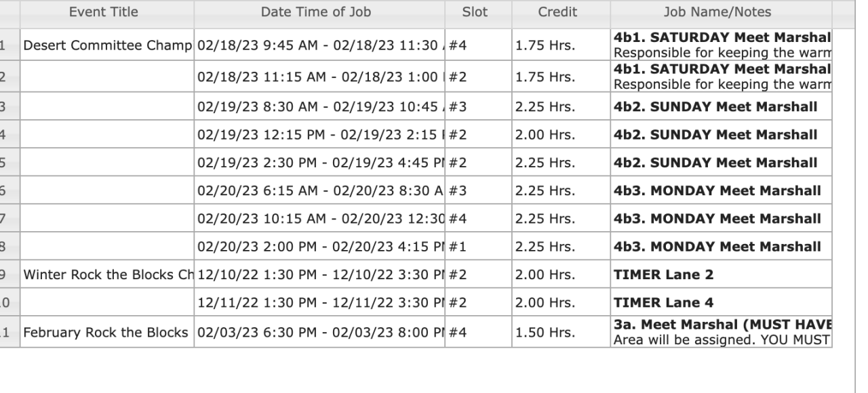868x393 pixels.
Task: Select the 02/20/23 2:00 PM job row
Action: pos(319,247)
